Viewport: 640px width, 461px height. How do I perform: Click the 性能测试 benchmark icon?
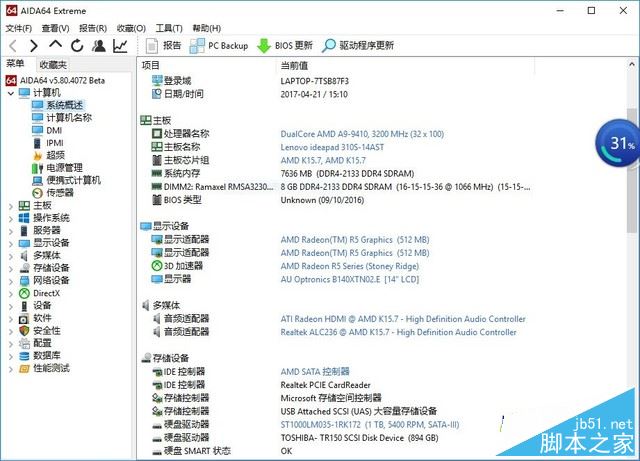point(24,368)
